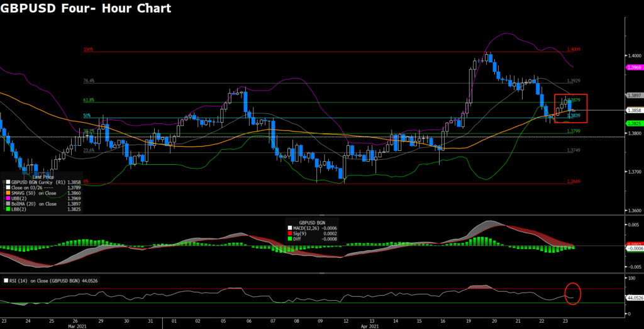Click the magenta UBB(2) legend swatch

click(x=8, y=198)
